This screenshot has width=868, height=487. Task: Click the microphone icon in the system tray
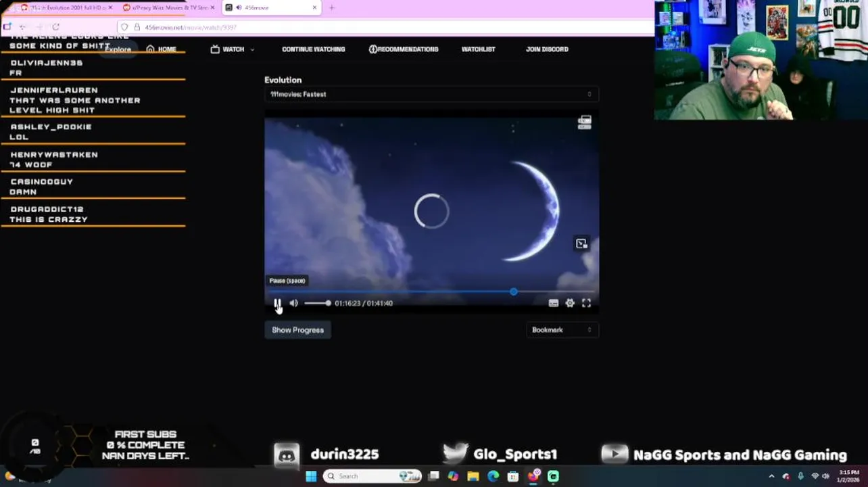click(x=800, y=476)
